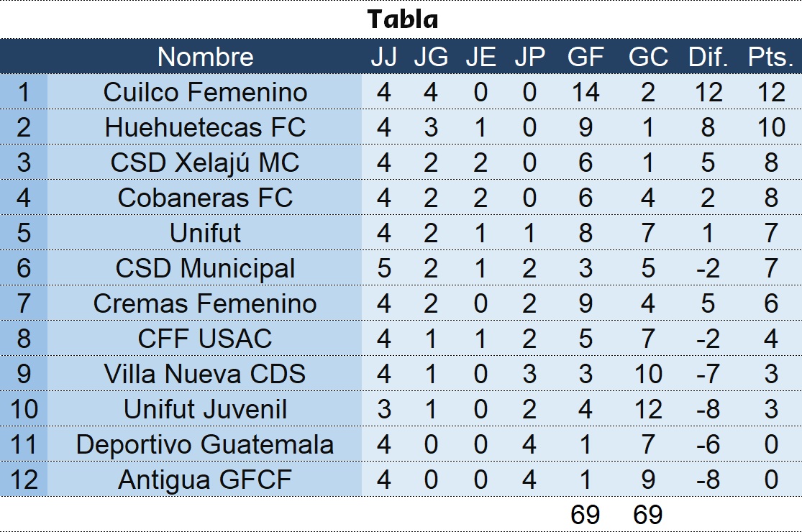Click the Cuilco Femenino team name
Image resolution: width=802 pixels, height=532 pixels.
[205, 92]
